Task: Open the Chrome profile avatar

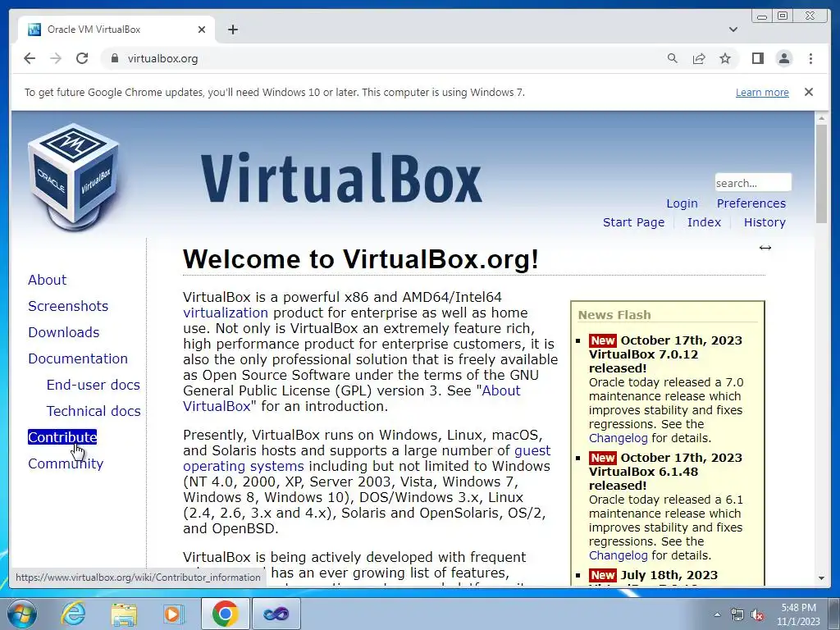Action: (x=783, y=58)
